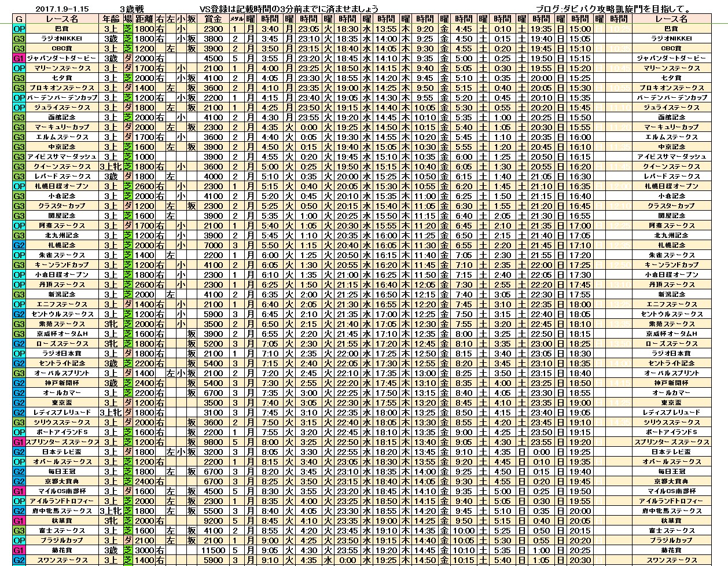Select distance 3000 in the 菊花賞 row
The image size is (728, 566).
tap(144, 550)
